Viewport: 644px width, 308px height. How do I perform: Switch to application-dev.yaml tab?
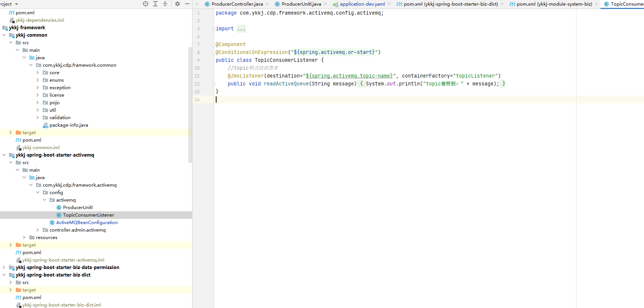(x=362, y=4)
